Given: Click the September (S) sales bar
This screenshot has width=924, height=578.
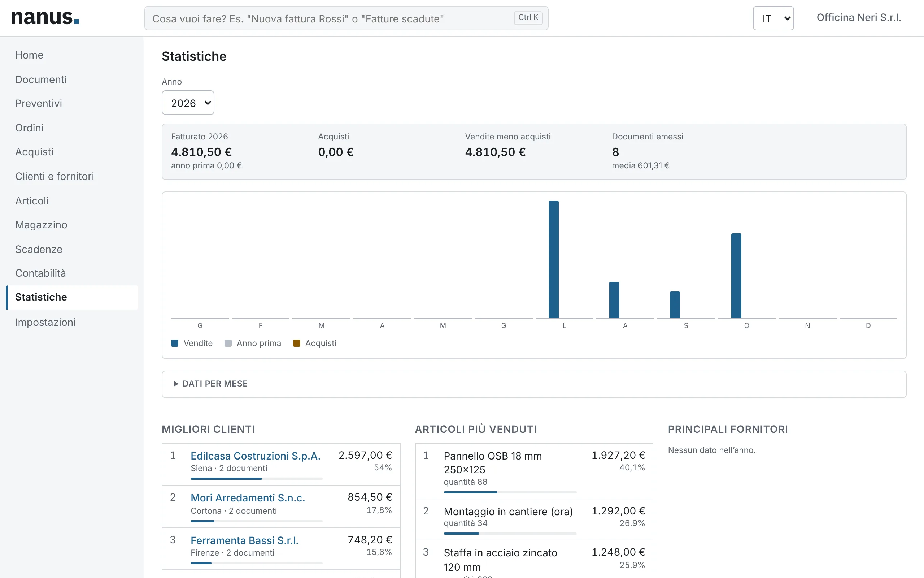Looking at the screenshot, I should pyautogui.click(x=675, y=305).
